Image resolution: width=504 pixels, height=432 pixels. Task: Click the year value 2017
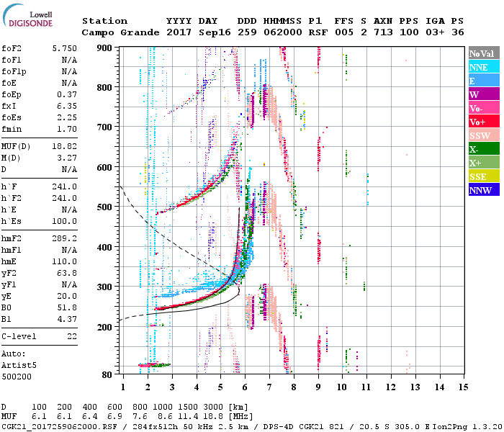[x=179, y=33]
